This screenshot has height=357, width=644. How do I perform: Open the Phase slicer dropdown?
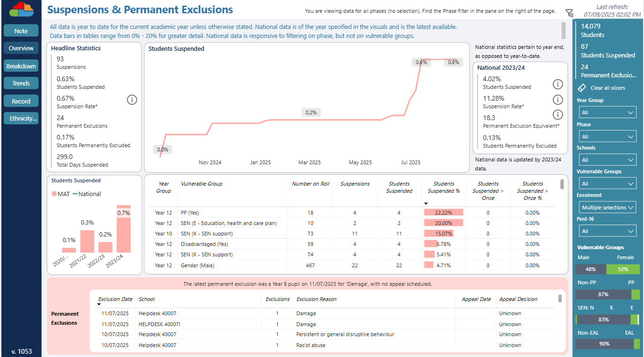click(x=607, y=137)
